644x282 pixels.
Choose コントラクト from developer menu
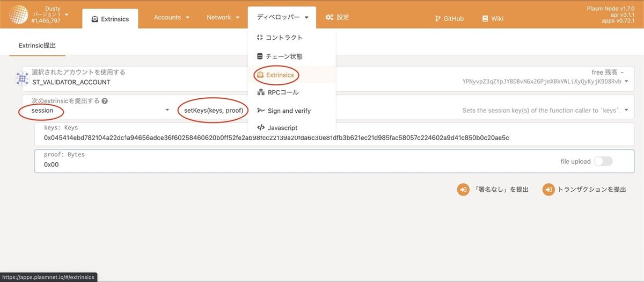coord(292,38)
